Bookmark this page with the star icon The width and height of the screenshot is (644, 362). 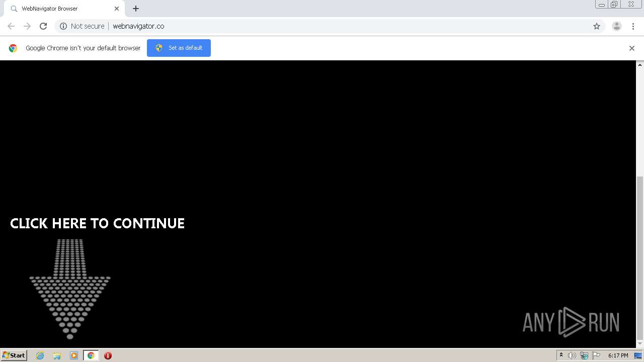(597, 26)
